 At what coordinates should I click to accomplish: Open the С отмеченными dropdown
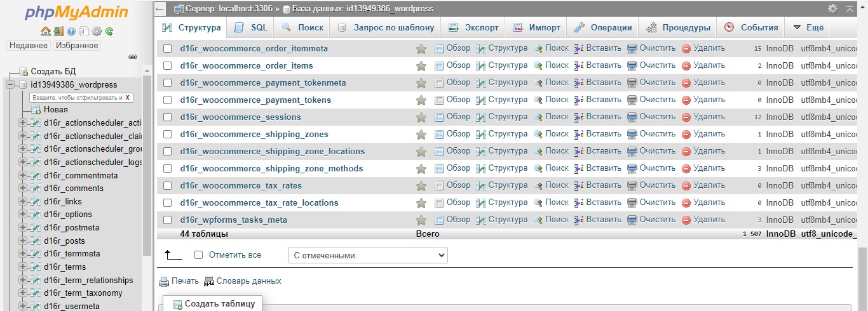coord(368,255)
